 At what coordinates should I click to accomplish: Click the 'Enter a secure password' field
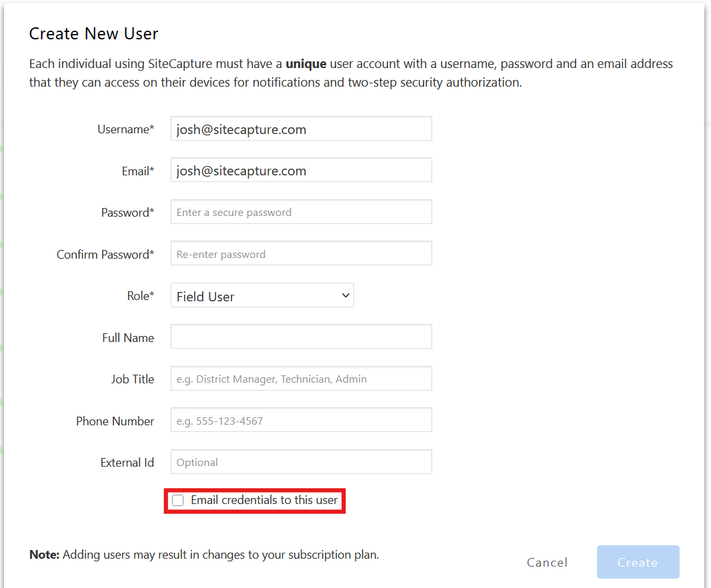pos(301,213)
